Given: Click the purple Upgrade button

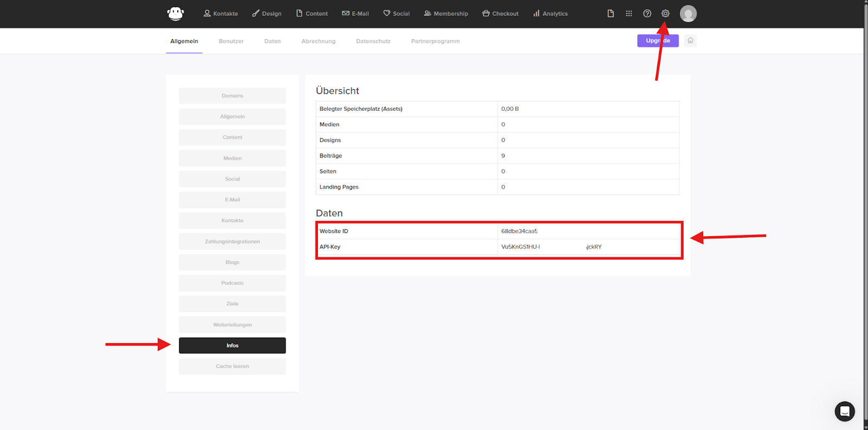Looking at the screenshot, I should tap(658, 41).
